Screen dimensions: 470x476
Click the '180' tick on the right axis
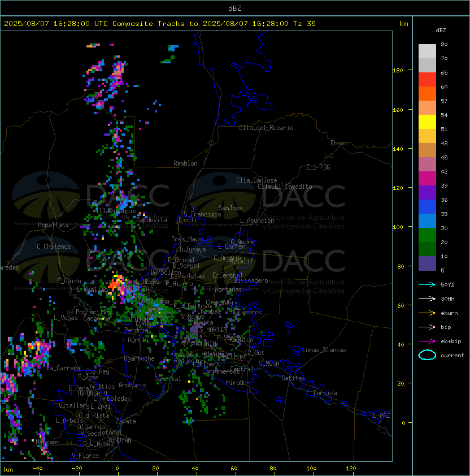tap(398, 71)
